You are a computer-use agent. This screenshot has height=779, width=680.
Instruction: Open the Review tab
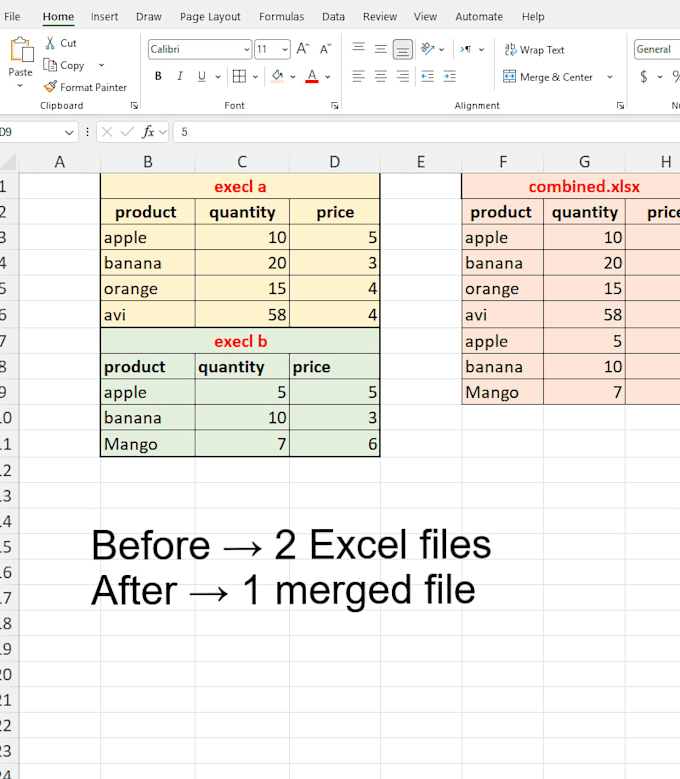379,16
